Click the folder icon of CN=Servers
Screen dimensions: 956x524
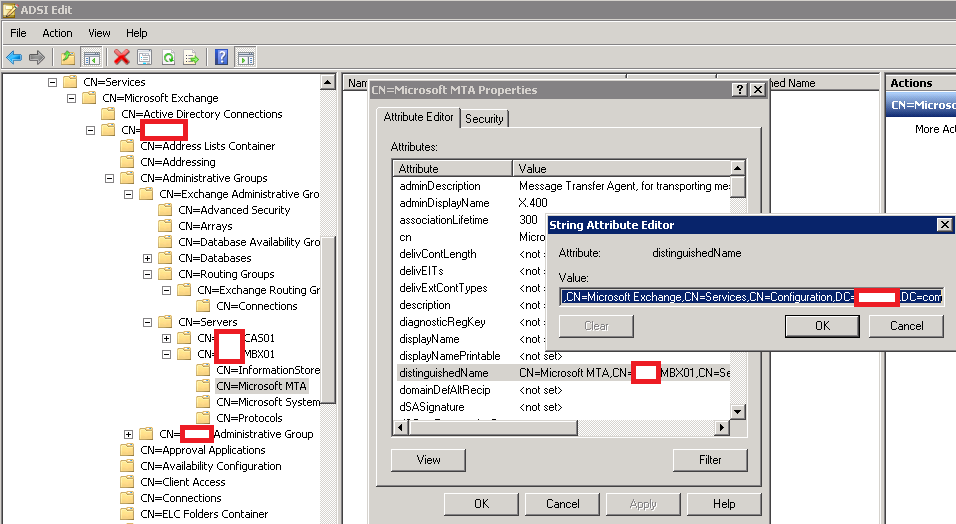pos(165,321)
